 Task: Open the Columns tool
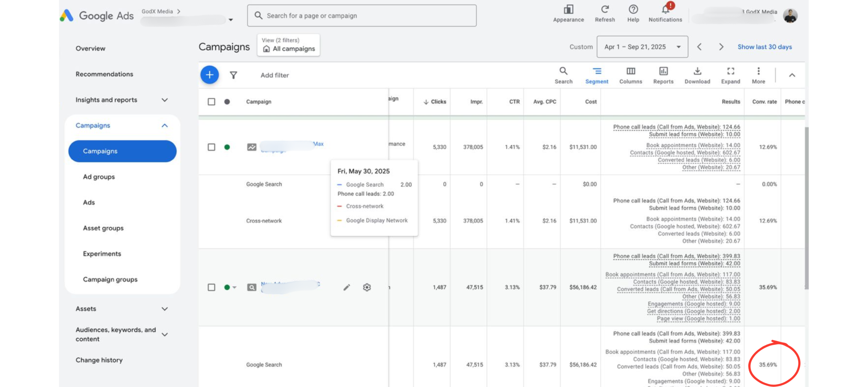click(x=630, y=75)
